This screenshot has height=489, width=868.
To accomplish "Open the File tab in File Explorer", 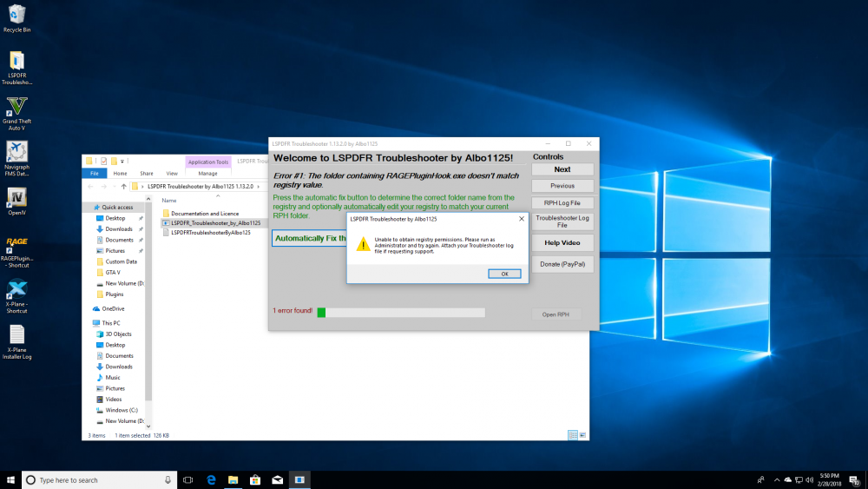I will pos(95,174).
